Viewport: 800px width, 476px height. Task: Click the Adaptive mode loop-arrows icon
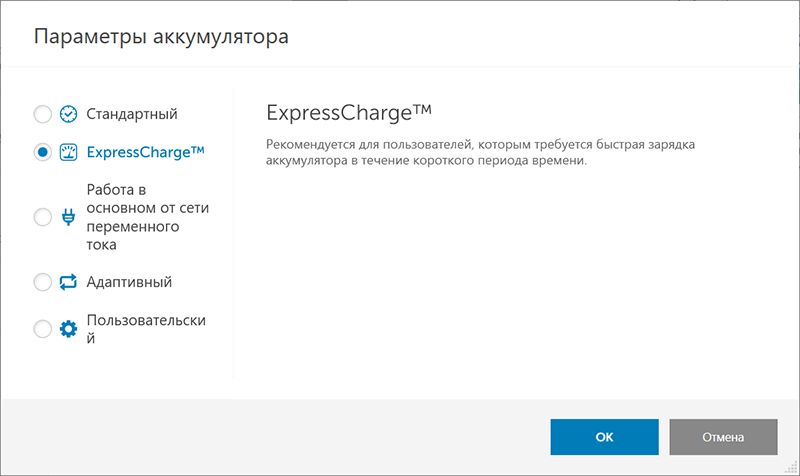(x=68, y=282)
